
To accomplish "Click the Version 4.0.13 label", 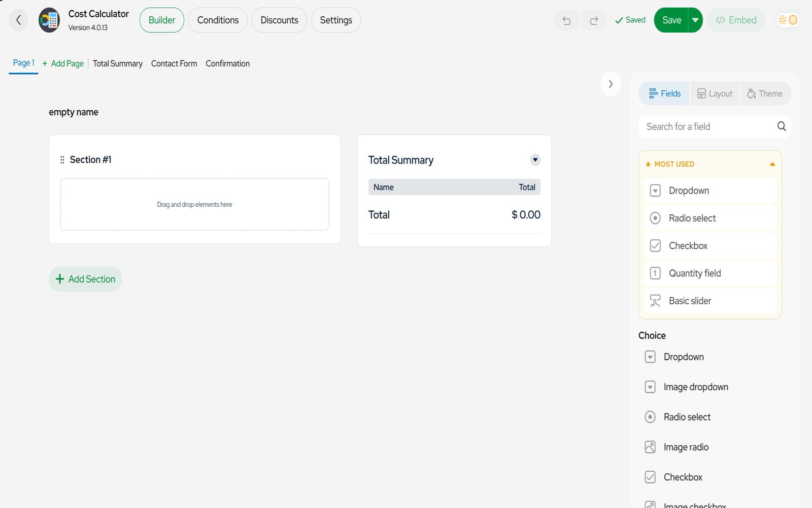I will (88, 27).
